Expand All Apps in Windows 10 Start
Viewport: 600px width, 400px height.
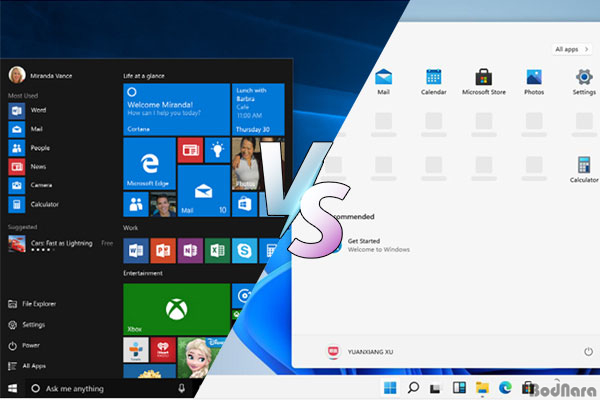[x=27, y=366]
